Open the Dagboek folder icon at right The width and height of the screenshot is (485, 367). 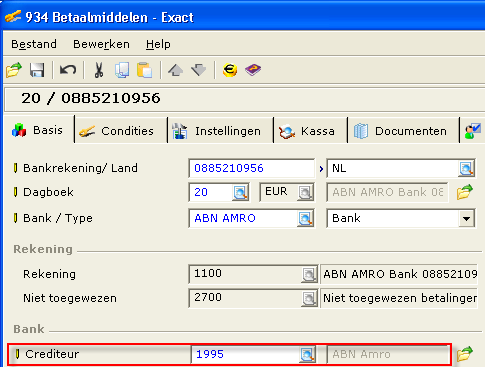(465, 192)
